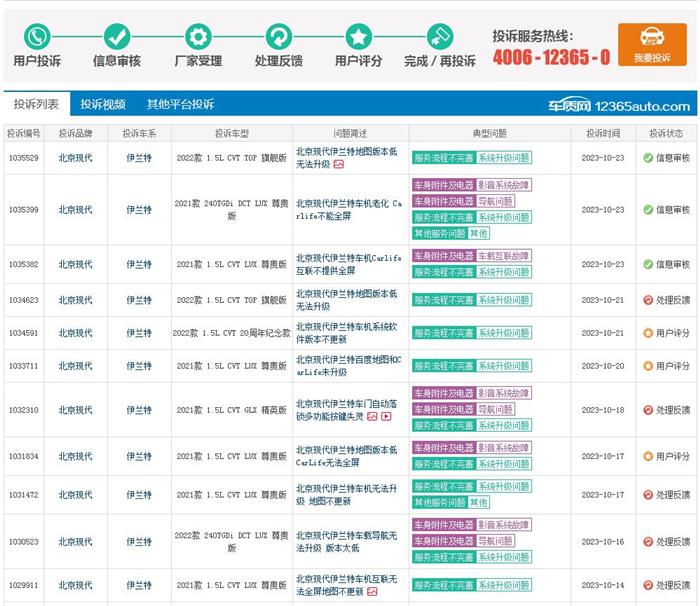Open image attachment icon of complaint 1032310
Viewport: 700px width, 606px height.
tap(372, 416)
